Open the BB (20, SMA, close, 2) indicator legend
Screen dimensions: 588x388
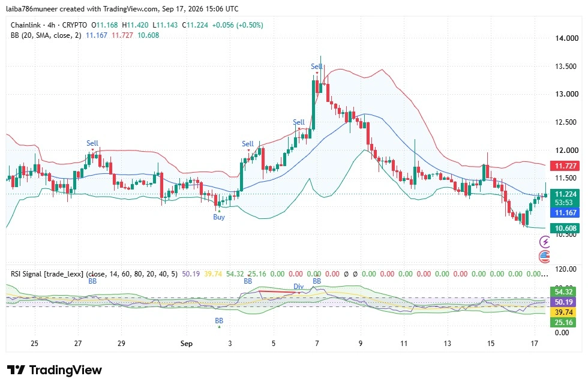tap(46, 35)
